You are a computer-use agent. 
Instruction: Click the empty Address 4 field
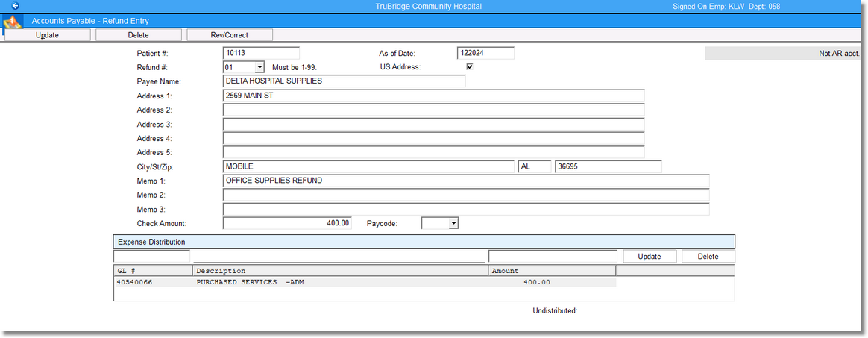pos(433,138)
